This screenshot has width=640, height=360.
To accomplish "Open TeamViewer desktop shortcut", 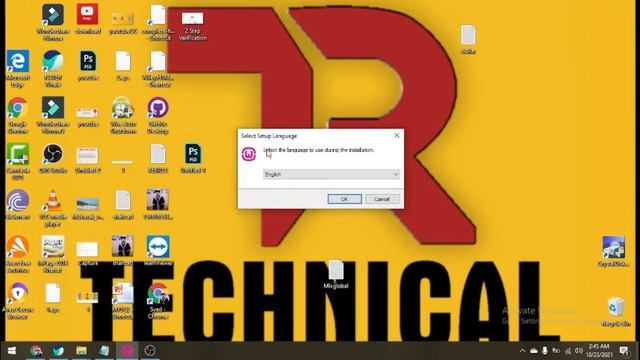I will click(x=158, y=247).
